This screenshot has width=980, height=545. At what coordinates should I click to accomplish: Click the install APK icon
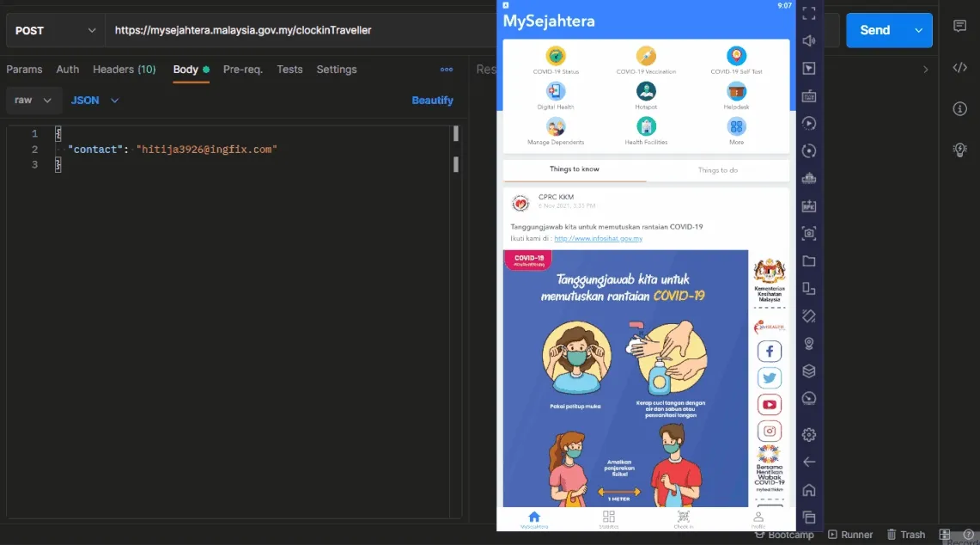tap(809, 205)
